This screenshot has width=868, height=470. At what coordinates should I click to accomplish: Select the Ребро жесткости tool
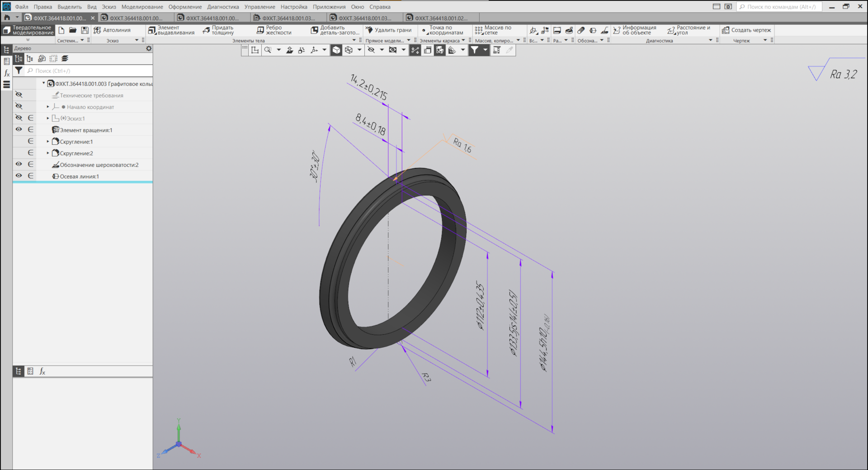pos(274,30)
